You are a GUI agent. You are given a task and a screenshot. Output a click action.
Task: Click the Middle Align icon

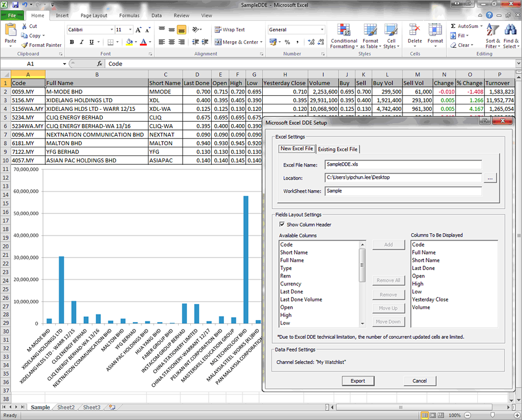pos(172,30)
